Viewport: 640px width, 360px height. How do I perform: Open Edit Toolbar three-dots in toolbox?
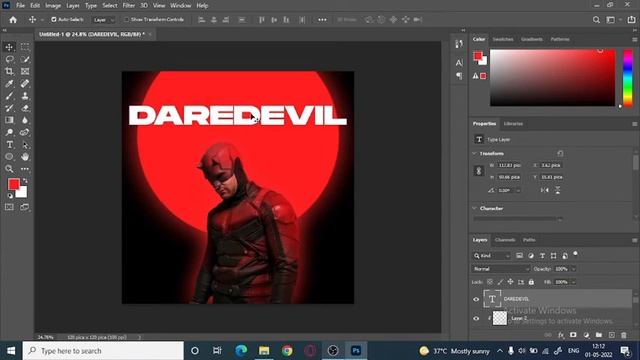pos(25,169)
